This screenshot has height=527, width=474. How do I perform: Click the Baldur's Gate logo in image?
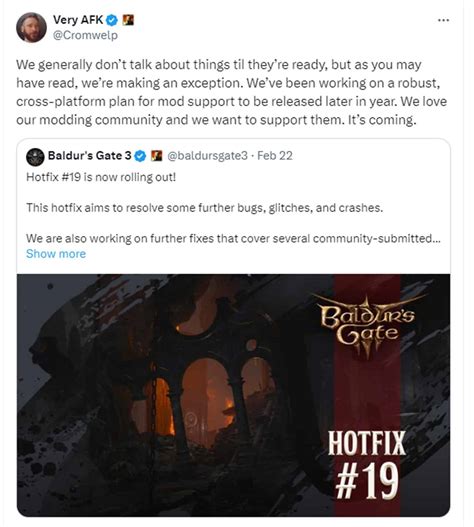[x=367, y=325]
